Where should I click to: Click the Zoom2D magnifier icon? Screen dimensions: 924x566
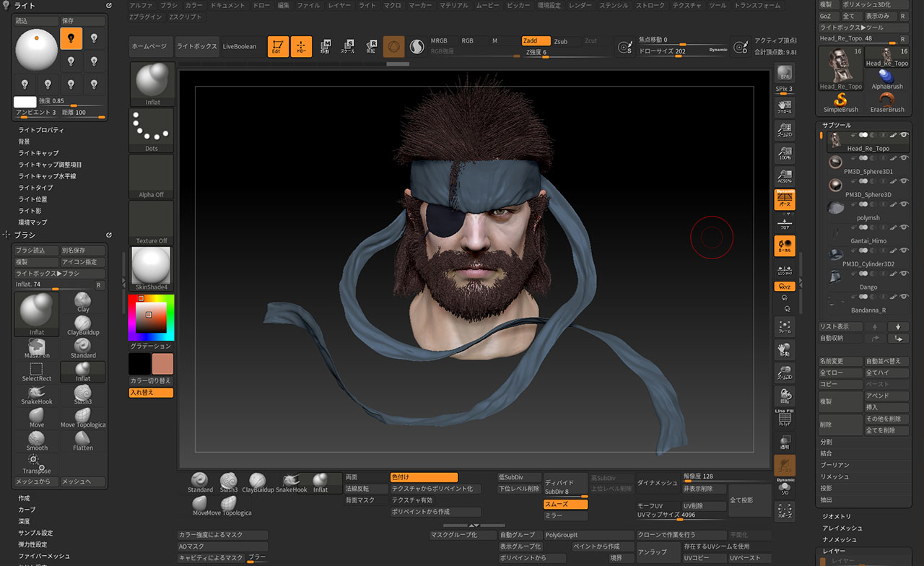[x=784, y=130]
